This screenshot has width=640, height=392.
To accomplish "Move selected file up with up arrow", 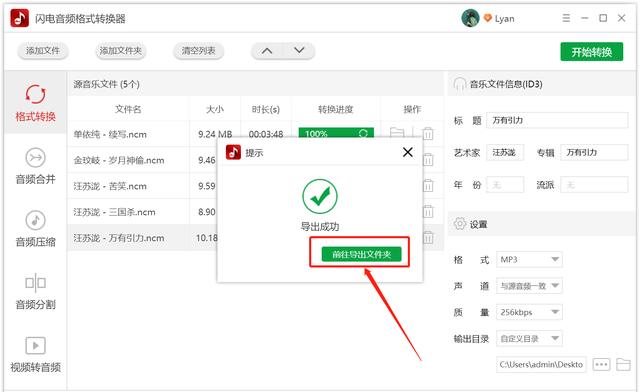I will click(x=267, y=51).
